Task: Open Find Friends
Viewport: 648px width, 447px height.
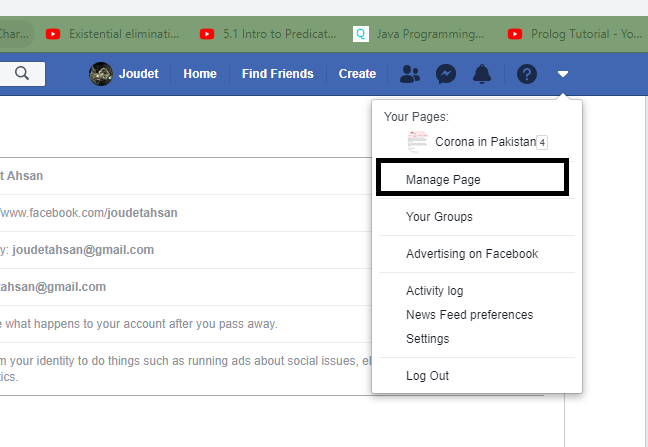Action: click(278, 74)
